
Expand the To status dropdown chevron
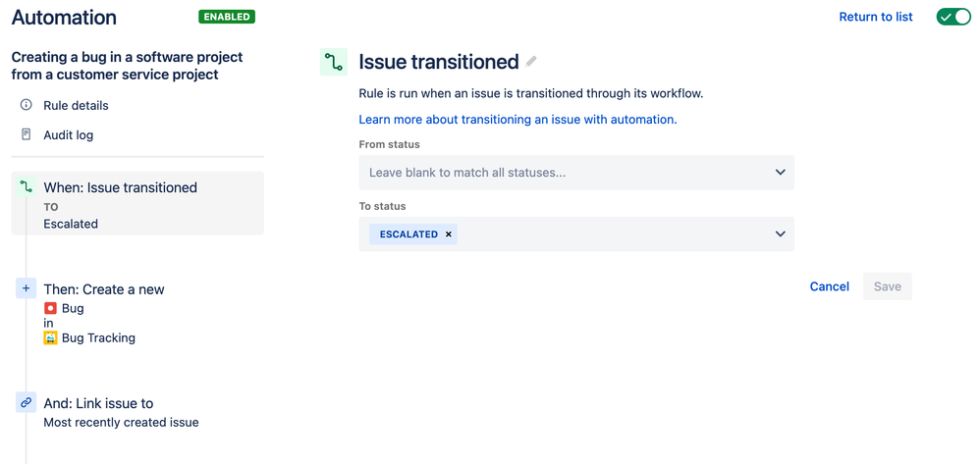click(x=780, y=234)
